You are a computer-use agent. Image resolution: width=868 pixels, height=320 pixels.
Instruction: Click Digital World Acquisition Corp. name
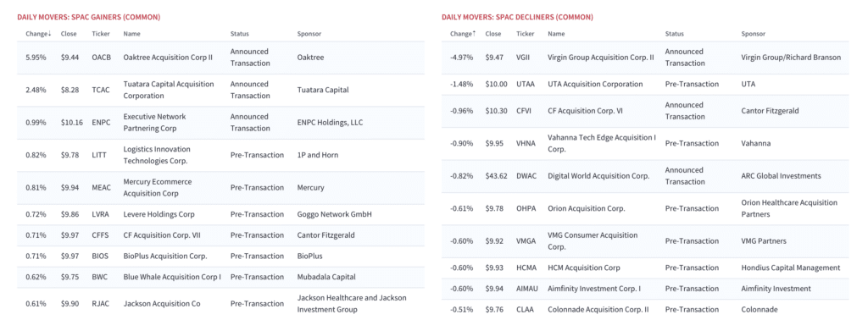(x=598, y=176)
